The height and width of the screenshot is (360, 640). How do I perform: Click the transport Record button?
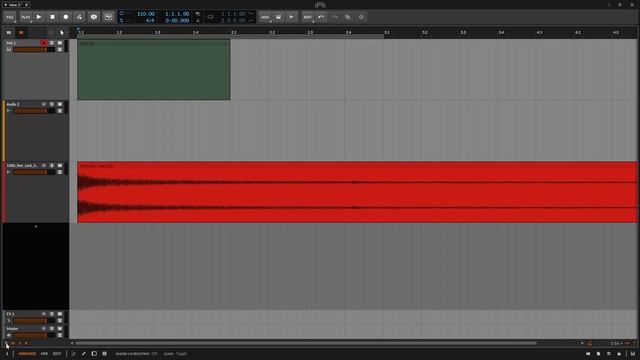66,17
